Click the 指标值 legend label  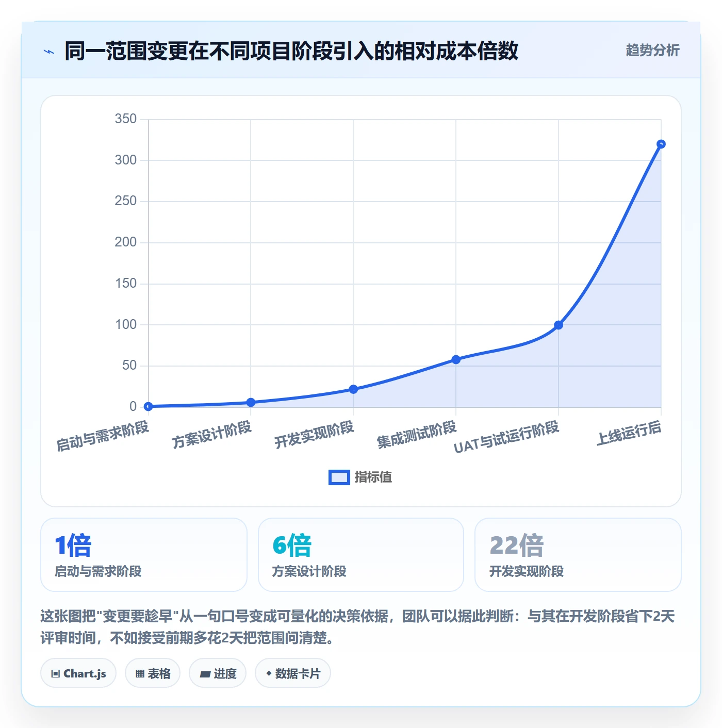click(373, 477)
